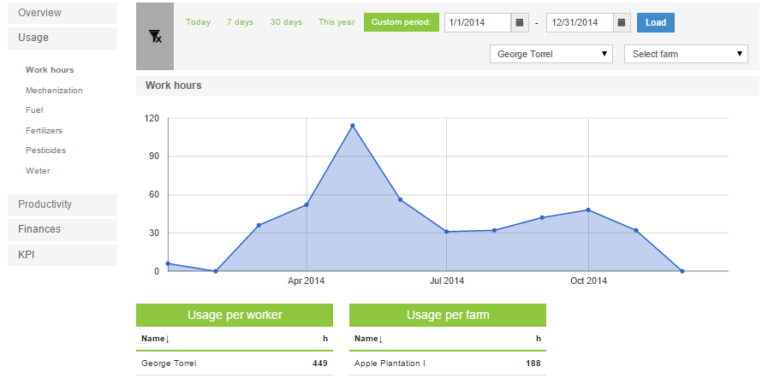
Task: Click the 188 hours value
Action: [x=533, y=363]
